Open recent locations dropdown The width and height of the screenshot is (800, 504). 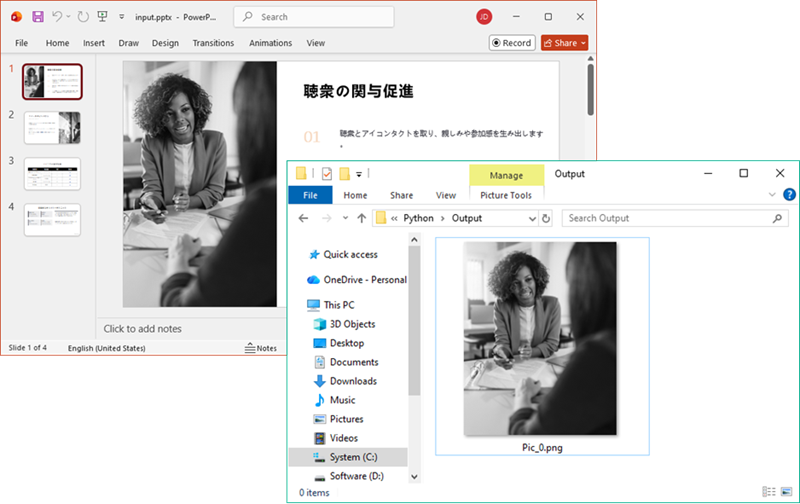(x=345, y=218)
